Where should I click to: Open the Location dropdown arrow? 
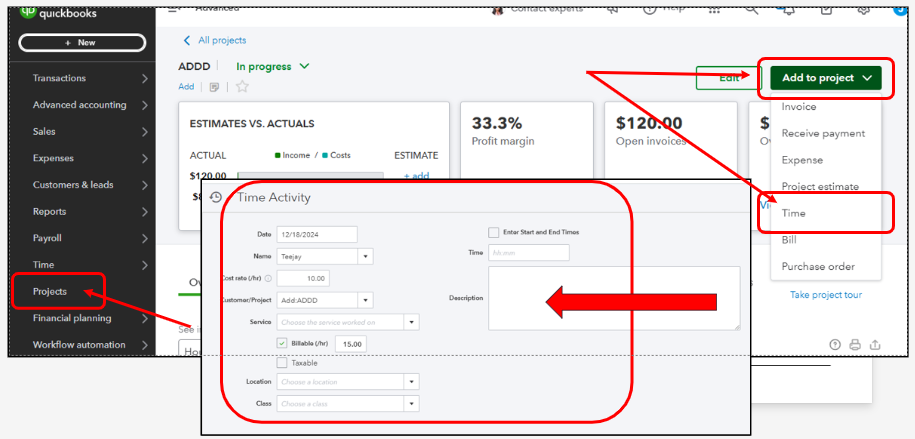coord(411,382)
